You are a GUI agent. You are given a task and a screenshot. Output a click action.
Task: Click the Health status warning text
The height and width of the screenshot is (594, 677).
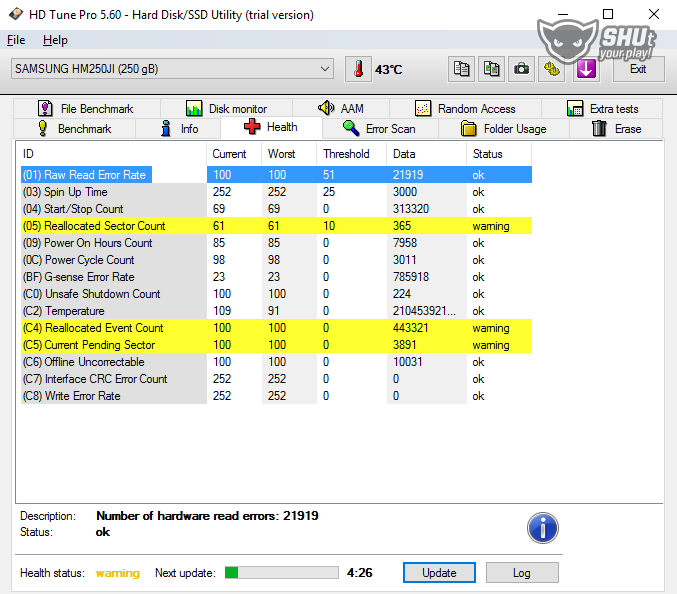(117, 573)
